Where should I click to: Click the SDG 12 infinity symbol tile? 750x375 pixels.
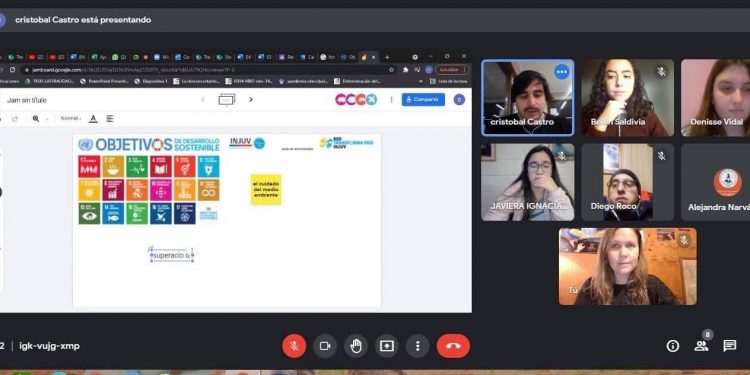209,190
